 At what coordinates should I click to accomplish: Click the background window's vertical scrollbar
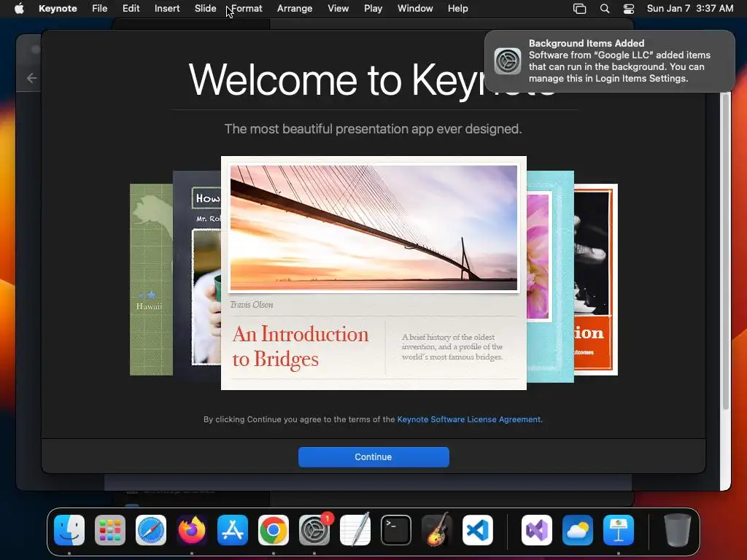pyautogui.click(x=726, y=252)
